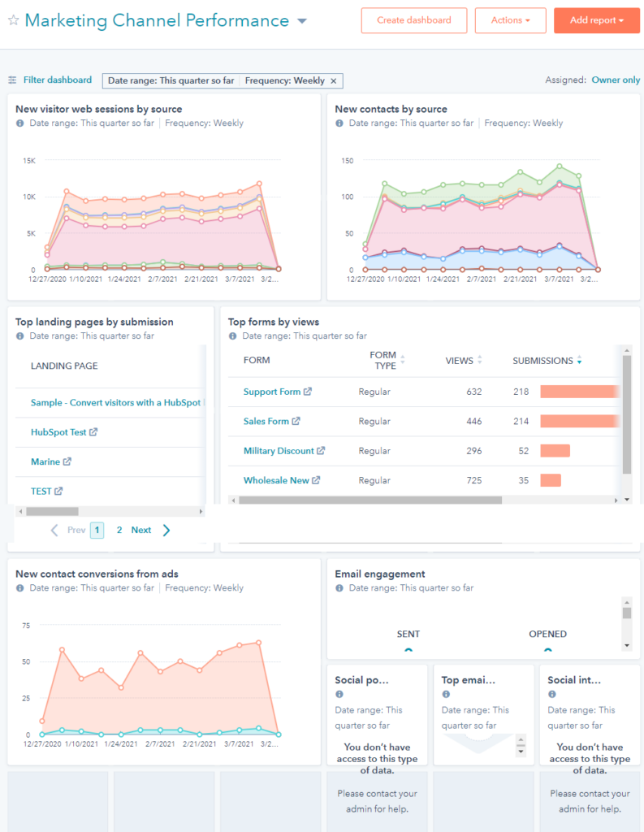Click the forms table horizontal scrollbar thumb
The height and width of the screenshot is (832, 644).
pyautogui.click(x=370, y=500)
